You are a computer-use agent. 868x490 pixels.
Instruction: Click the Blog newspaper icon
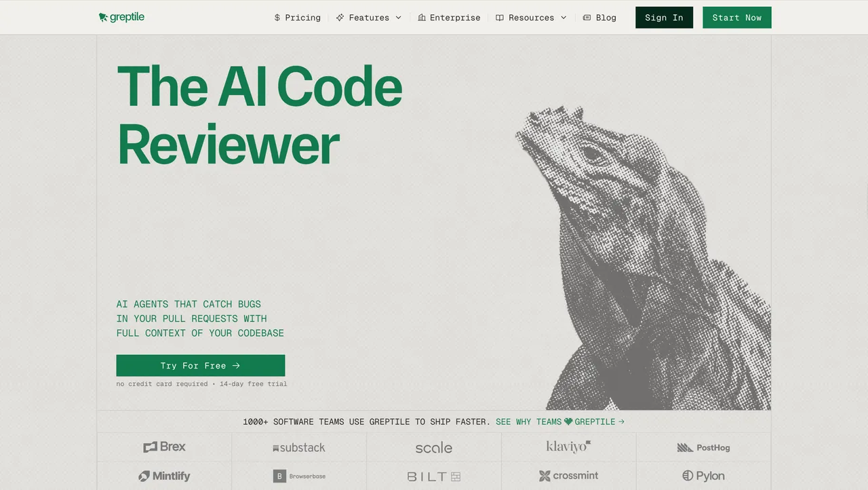click(587, 18)
